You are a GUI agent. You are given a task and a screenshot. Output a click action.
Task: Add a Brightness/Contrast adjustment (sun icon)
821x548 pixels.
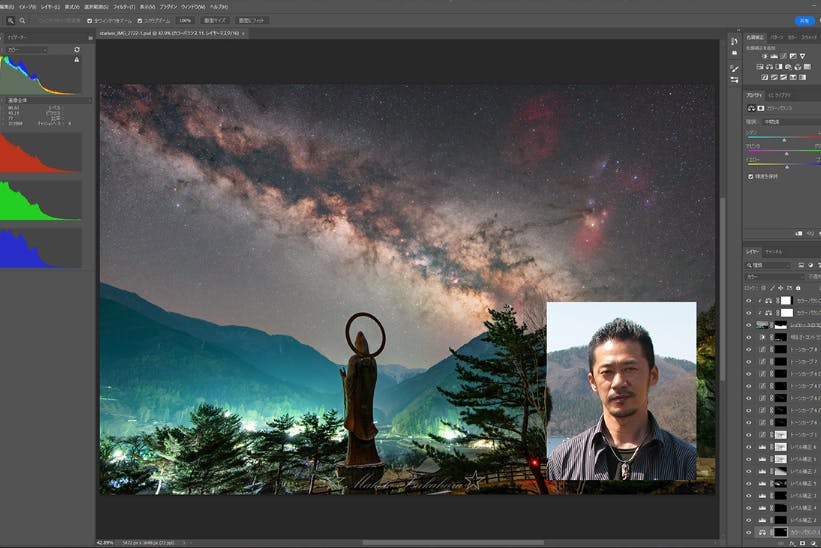tap(764, 56)
